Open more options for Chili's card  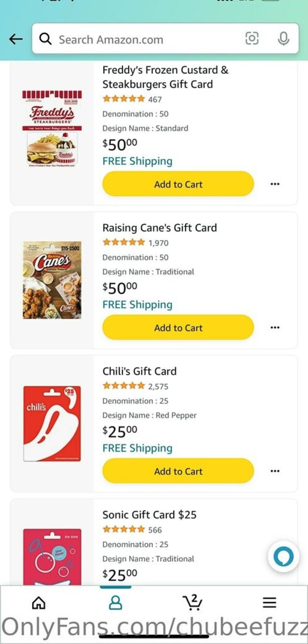click(275, 471)
